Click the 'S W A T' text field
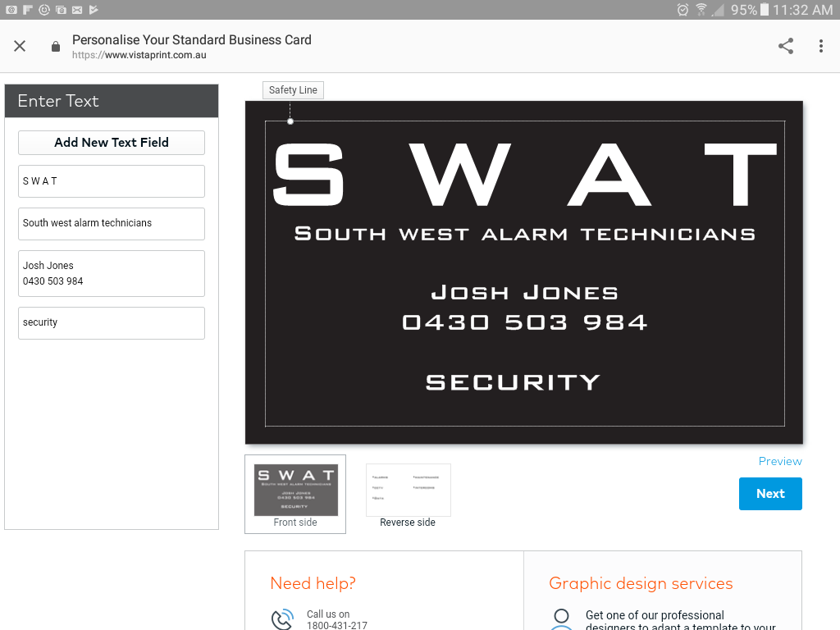Viewport: 840px width, 630px height. [x=112, y=181]
